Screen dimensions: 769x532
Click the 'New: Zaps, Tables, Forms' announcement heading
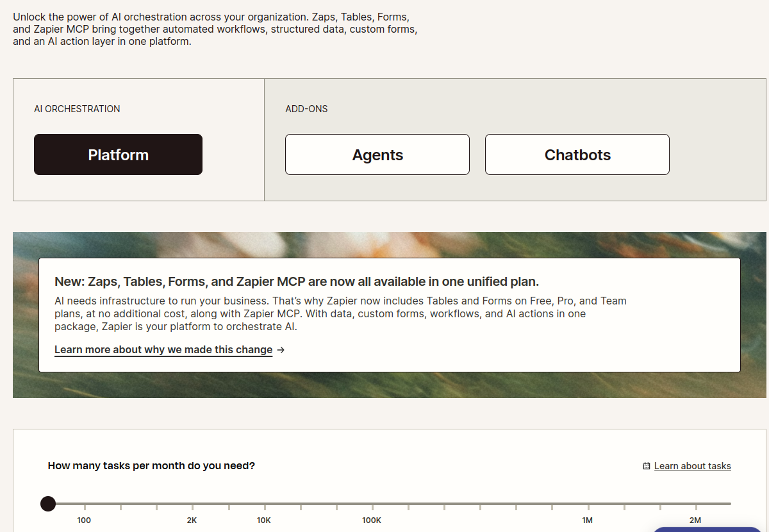point(297,281)
